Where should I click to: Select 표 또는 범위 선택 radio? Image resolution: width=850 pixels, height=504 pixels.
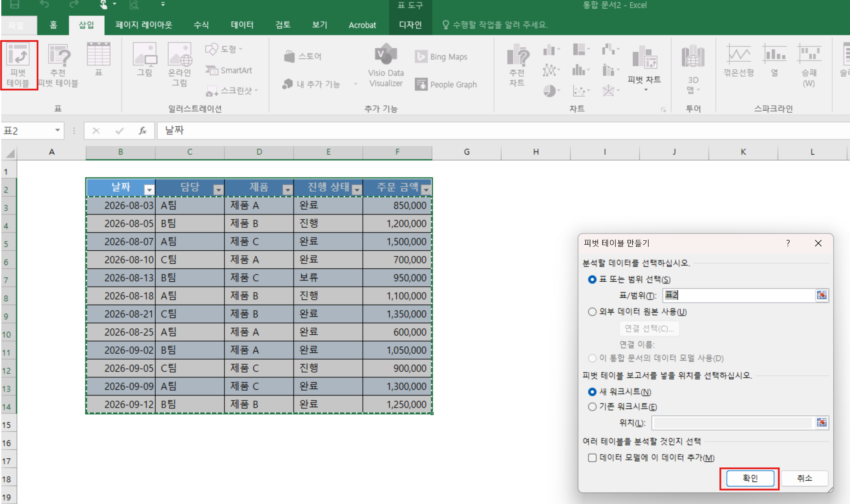point(592,280)
